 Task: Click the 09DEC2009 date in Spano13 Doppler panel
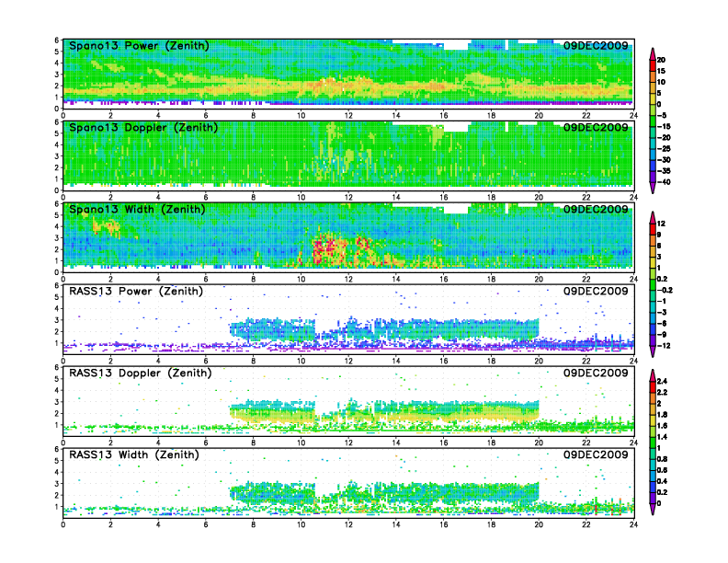(596, 127)
